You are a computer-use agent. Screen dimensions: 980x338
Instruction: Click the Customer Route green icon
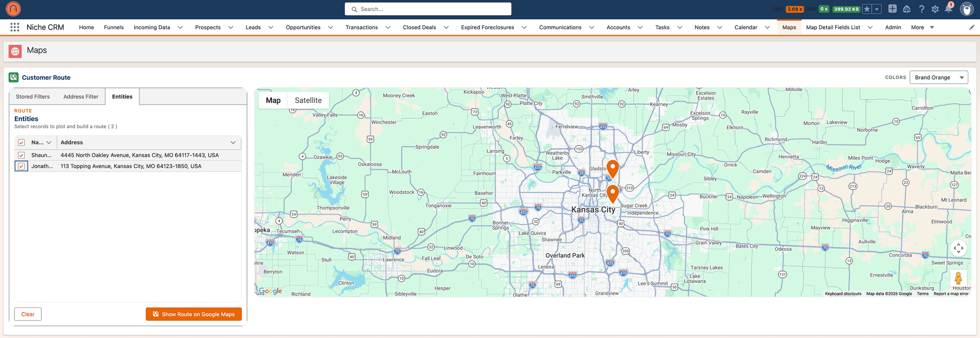click(x=14, y=77)
